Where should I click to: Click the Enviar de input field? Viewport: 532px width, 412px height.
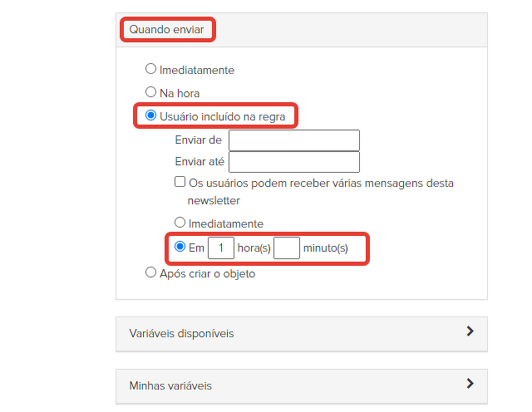(x=294, y=140)
